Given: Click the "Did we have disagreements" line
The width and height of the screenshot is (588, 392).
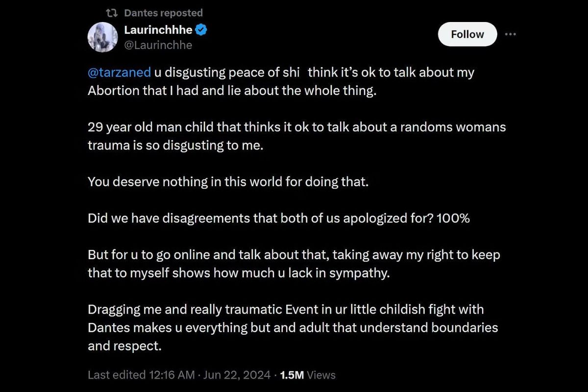Looking at the screenshot, I should (279, 218).
